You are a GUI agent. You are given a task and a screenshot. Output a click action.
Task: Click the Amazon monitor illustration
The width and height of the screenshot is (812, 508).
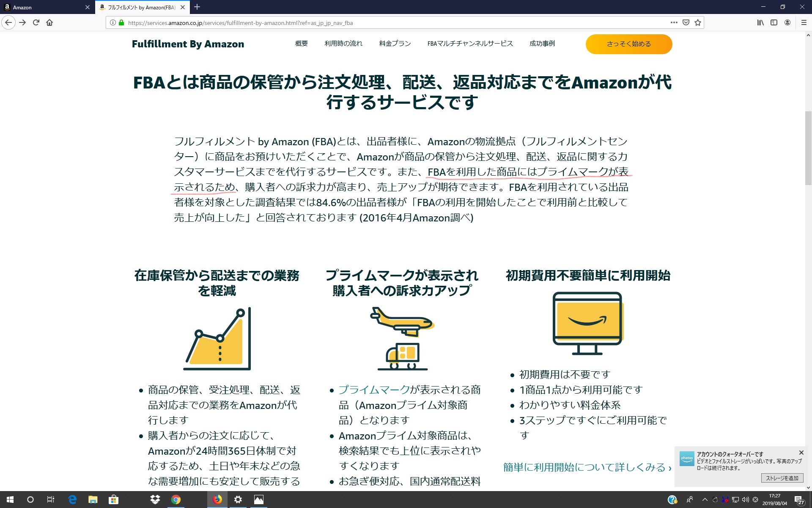pyautogui.click(x=587, y=323)
